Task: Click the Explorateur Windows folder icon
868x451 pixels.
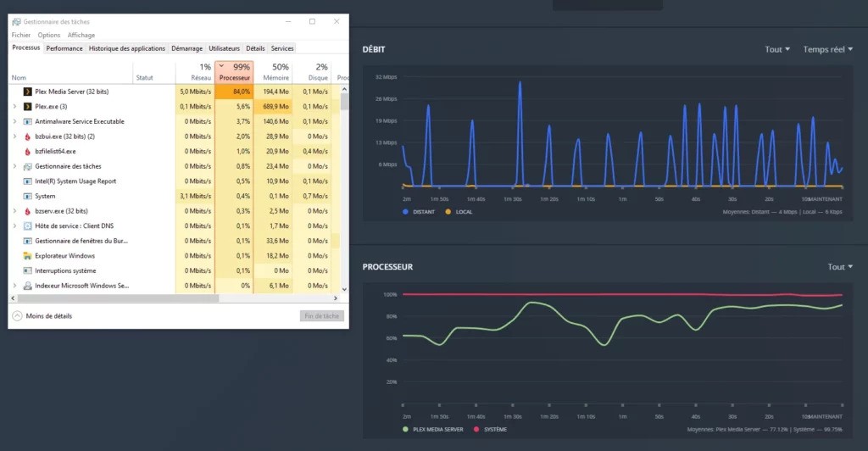Action: [27, 256]
